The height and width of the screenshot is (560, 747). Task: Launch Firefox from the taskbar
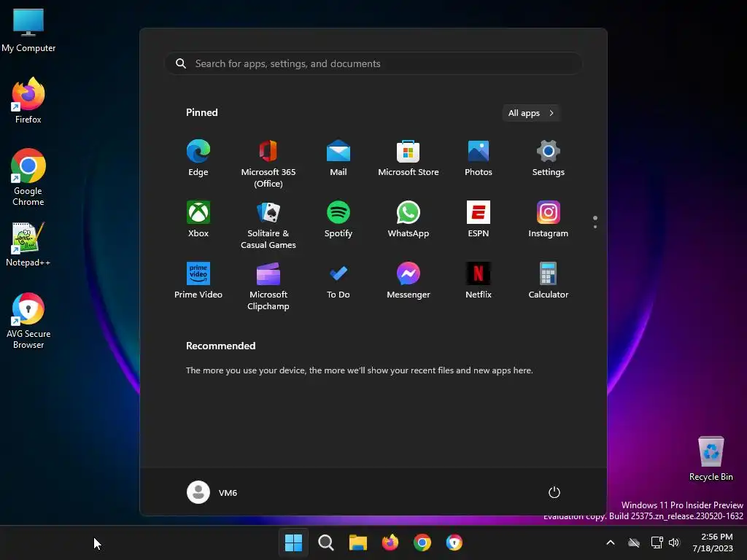[x=390, y=542]
